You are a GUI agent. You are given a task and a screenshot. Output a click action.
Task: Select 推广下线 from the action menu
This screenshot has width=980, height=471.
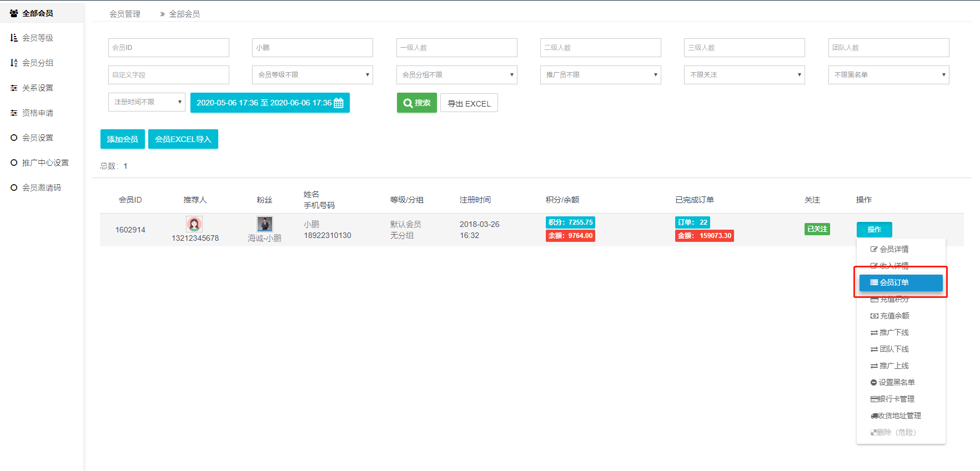(901, 332)
